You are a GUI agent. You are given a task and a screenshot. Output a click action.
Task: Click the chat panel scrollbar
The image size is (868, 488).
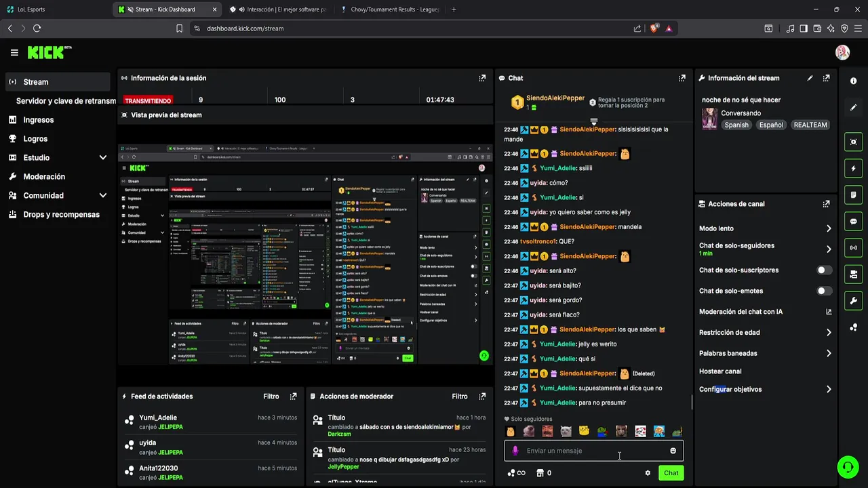click(x=692, y=403)
